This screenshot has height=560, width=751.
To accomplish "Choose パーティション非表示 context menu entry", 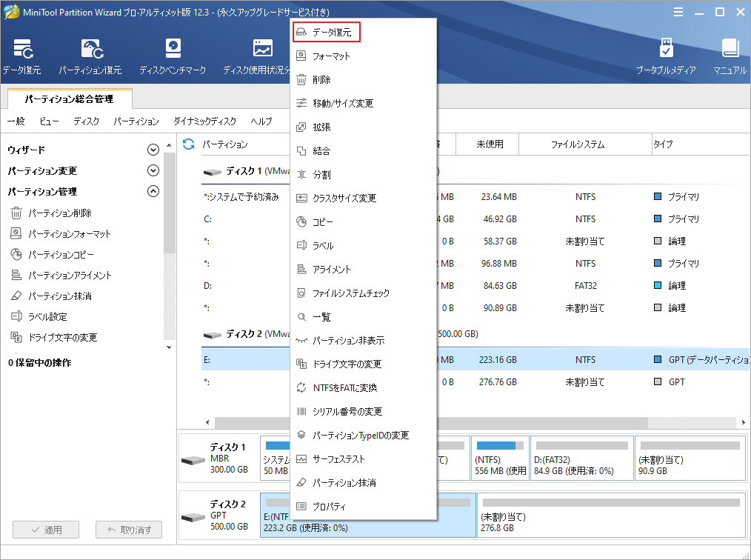I will pos(364,341).
